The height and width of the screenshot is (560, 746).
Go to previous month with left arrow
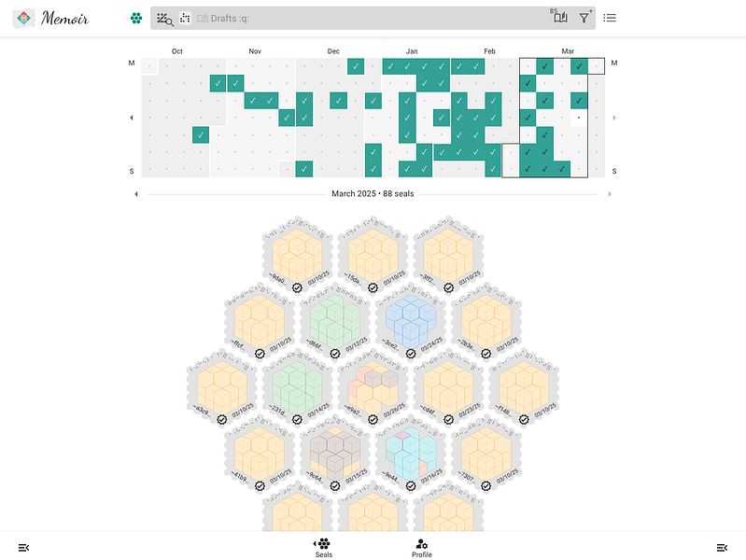(136, 194)
